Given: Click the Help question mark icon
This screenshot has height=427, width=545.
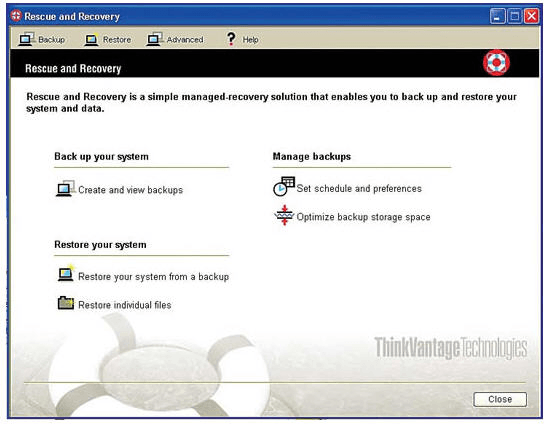Looking at the screenshot, I should 231,39.
